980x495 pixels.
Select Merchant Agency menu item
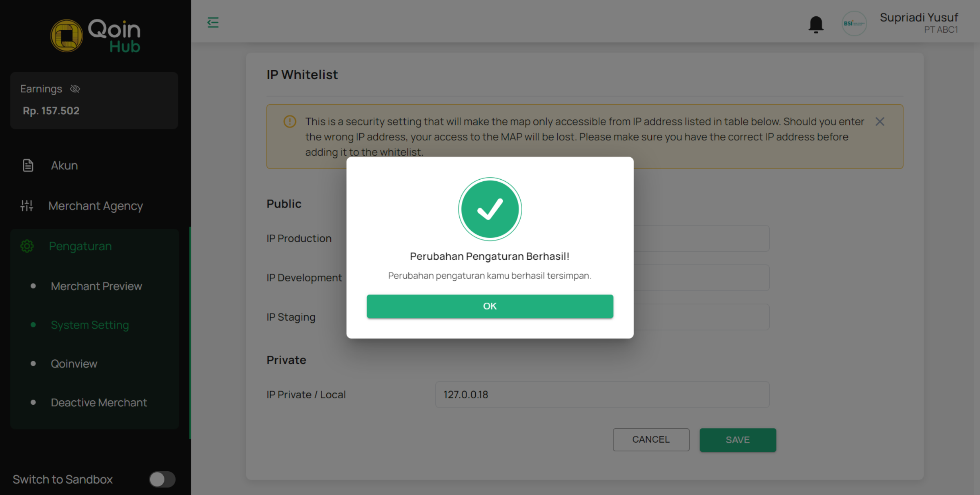tap(95, 205)
